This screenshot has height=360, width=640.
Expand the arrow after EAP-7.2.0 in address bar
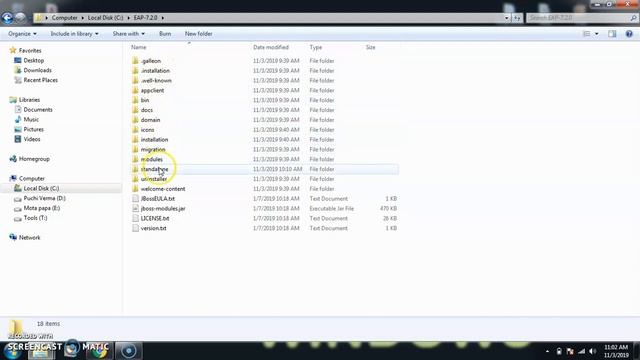[x=162, y=18]
